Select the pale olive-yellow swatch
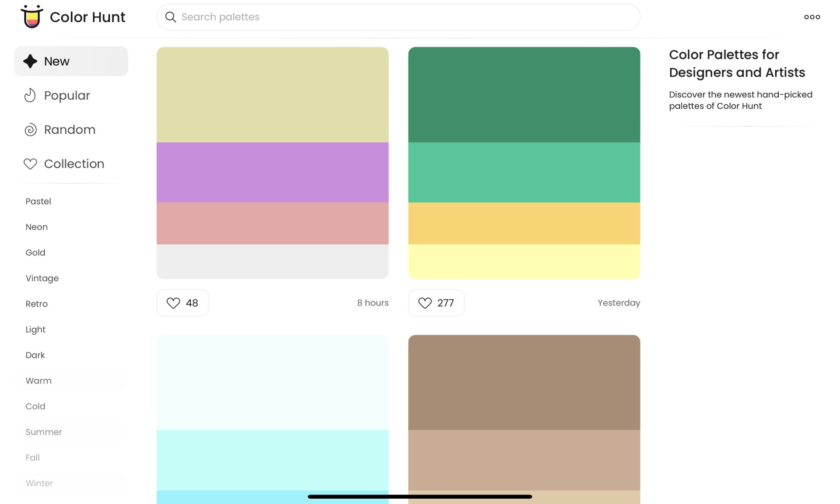This screenshot has height=504, width=840. coord(273,94)
